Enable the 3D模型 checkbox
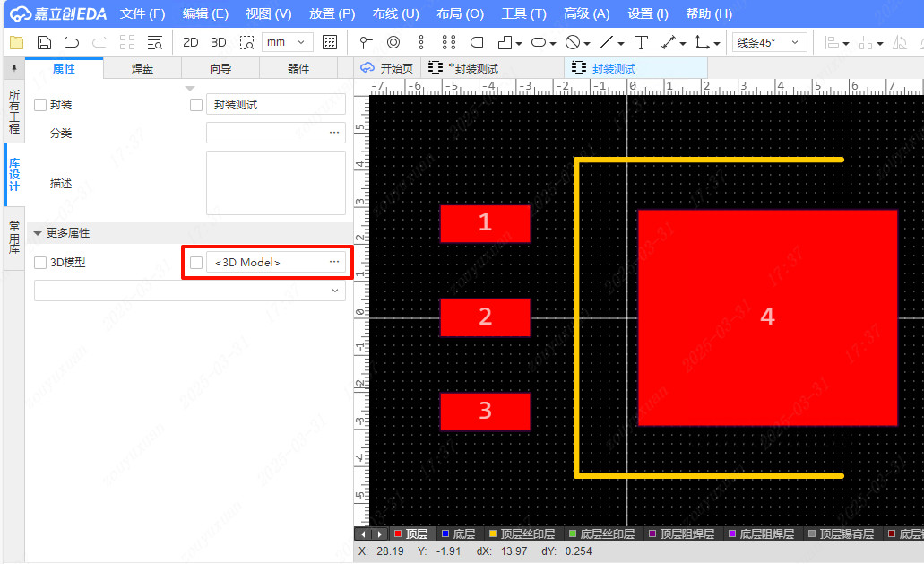The image size is (924, 564). click(40, 263)
